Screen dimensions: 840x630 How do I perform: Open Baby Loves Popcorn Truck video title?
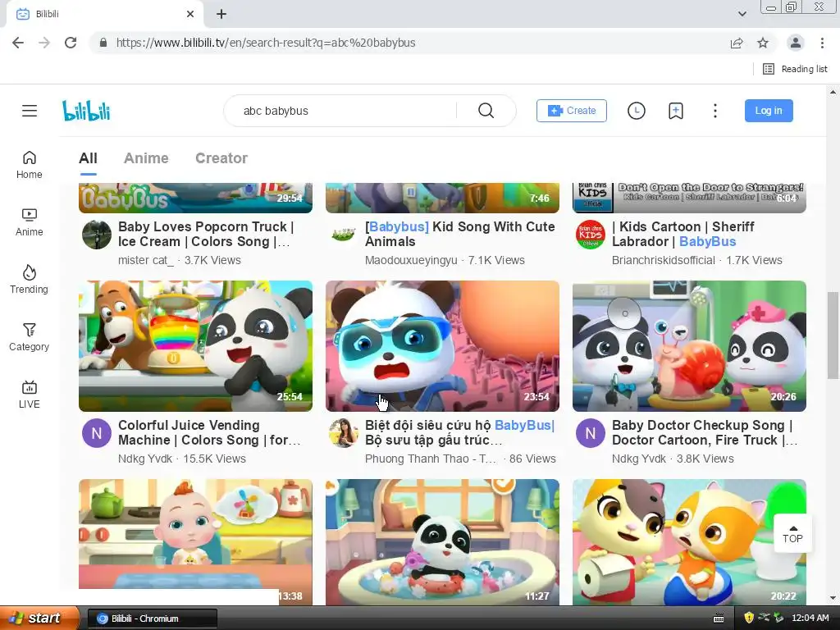click(x=206, y=234)
